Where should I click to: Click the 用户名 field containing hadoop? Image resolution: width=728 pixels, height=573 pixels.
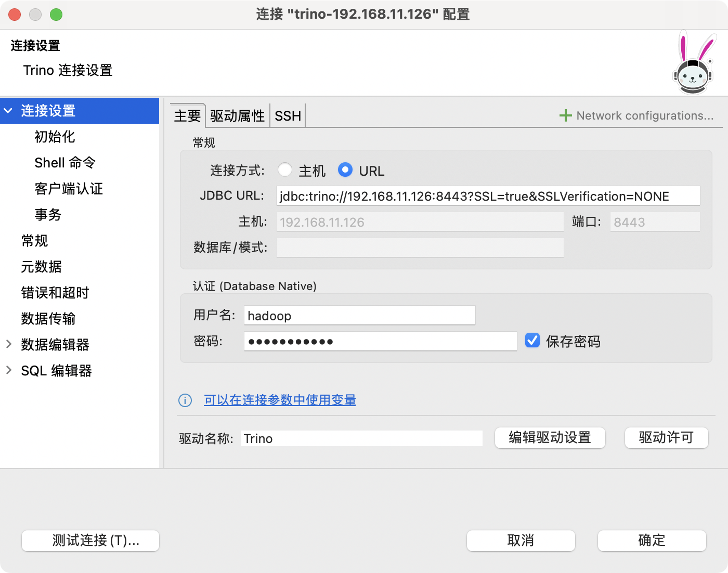coord(360,316)
